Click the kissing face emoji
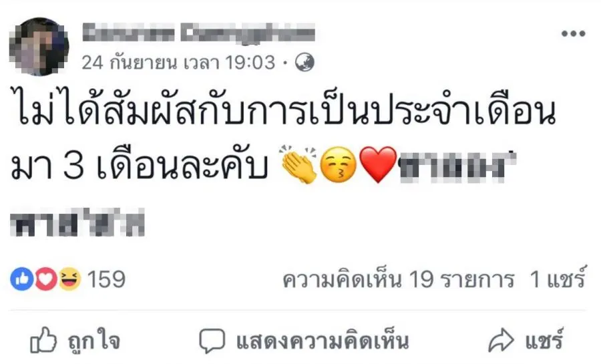 [338, 165]
